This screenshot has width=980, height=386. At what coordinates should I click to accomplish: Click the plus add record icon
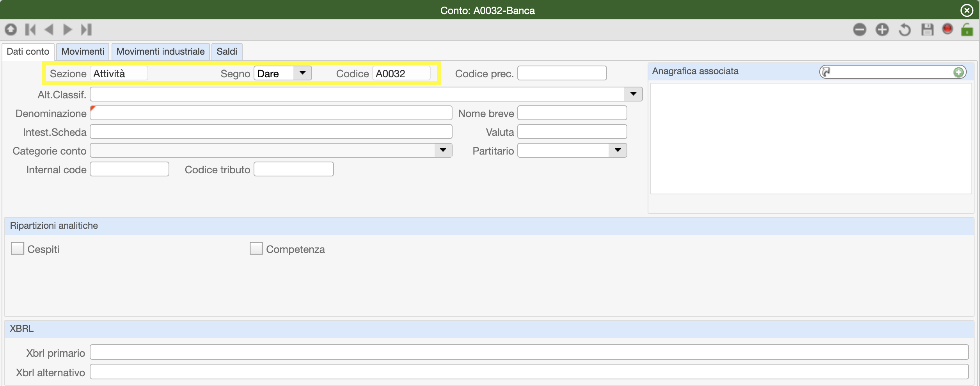click(x=882, y=30)
